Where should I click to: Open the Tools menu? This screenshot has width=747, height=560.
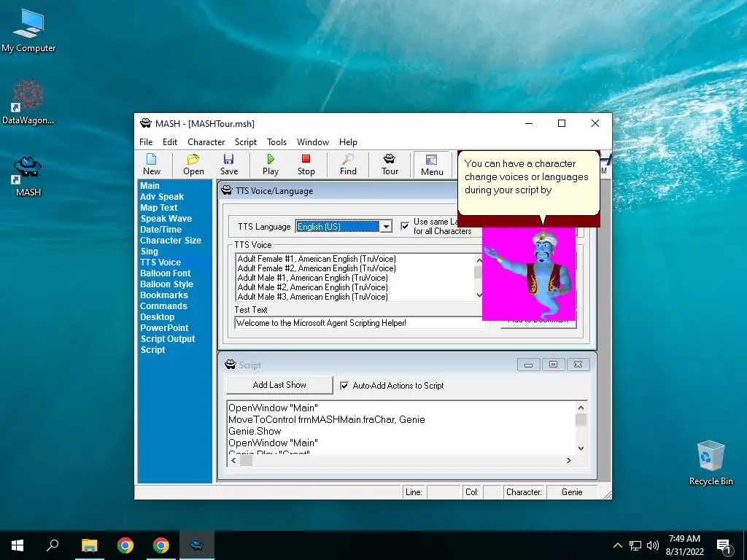point(276,142)
